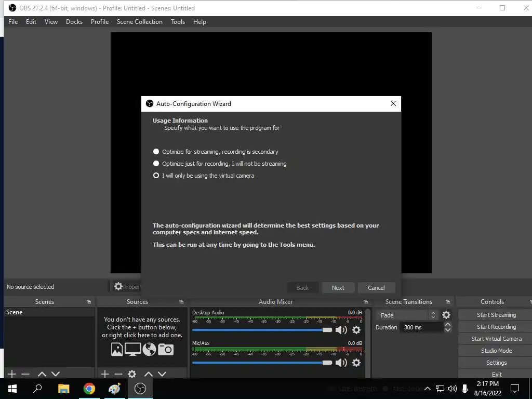
Task: Click camera source icon in Sources
Action: coord(165,349)
